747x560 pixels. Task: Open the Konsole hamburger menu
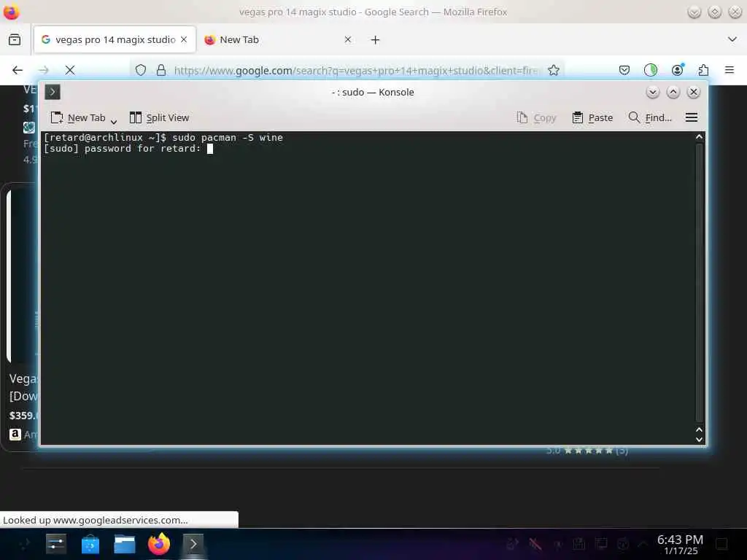coord(692,117)
